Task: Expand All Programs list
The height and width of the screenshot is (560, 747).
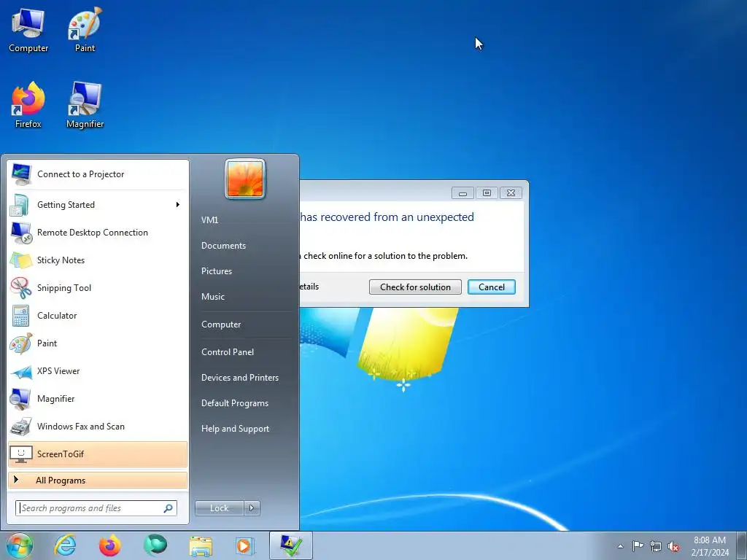Action: [98, 481]
